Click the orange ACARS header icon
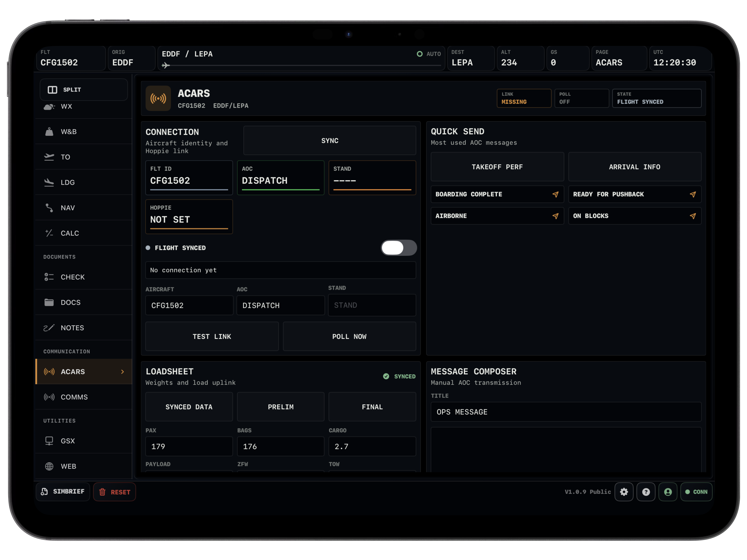 coord(158,99)
